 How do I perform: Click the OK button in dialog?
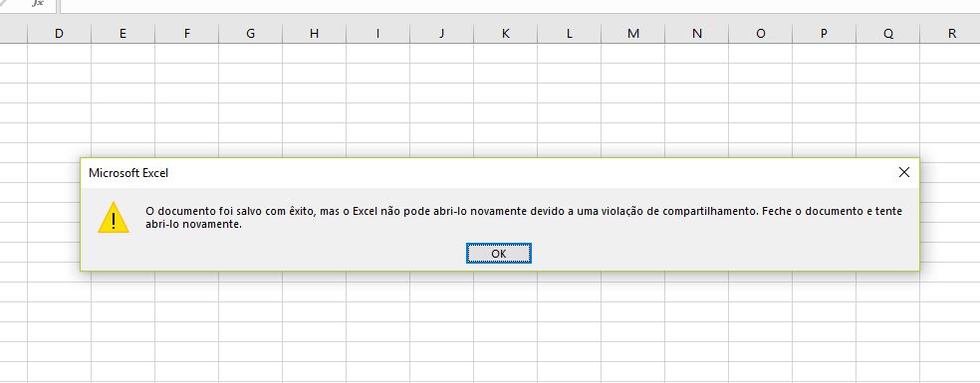click(x=499, y=253)
